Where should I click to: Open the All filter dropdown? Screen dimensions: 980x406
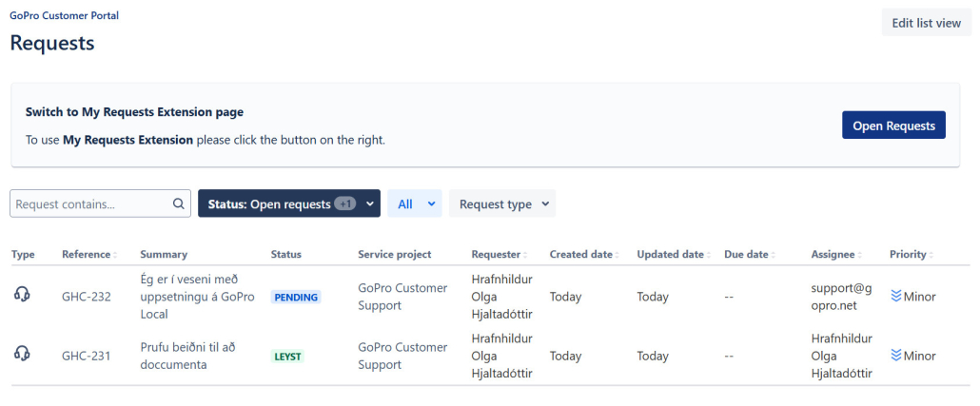(x=414, y=203)
